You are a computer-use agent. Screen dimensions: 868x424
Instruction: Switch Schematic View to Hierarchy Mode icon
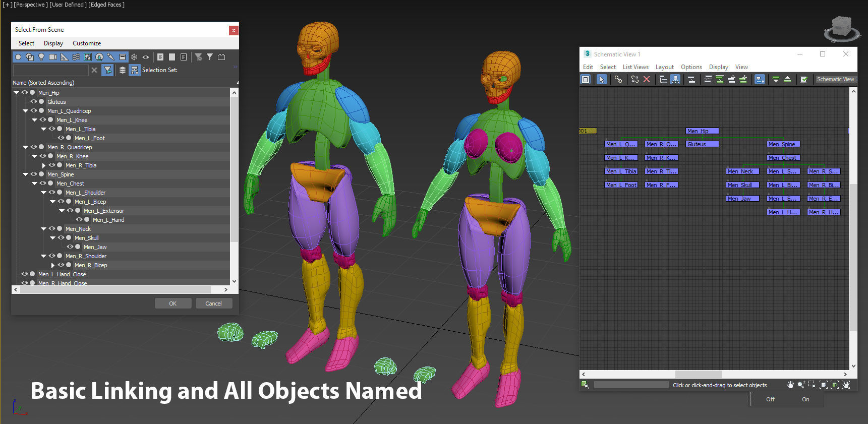[x=663, y=79]
